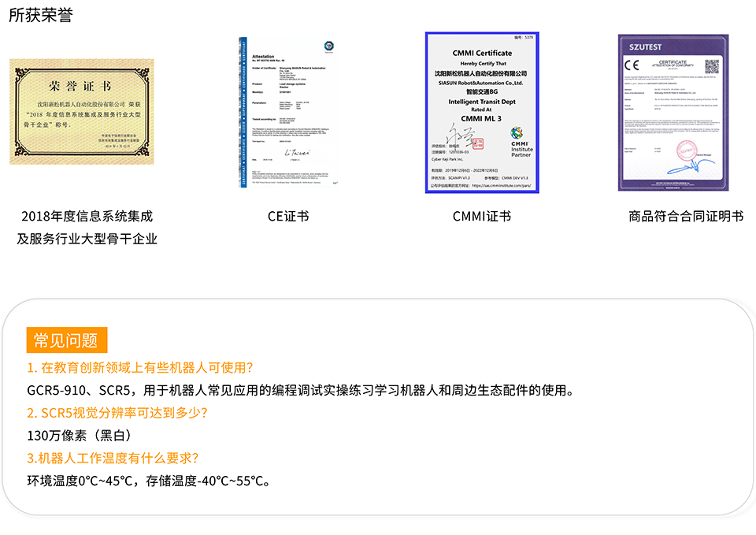Expand question about 教育创新领域 robots
The width and height of the screenshot is (756, 535).
(139, 367)
